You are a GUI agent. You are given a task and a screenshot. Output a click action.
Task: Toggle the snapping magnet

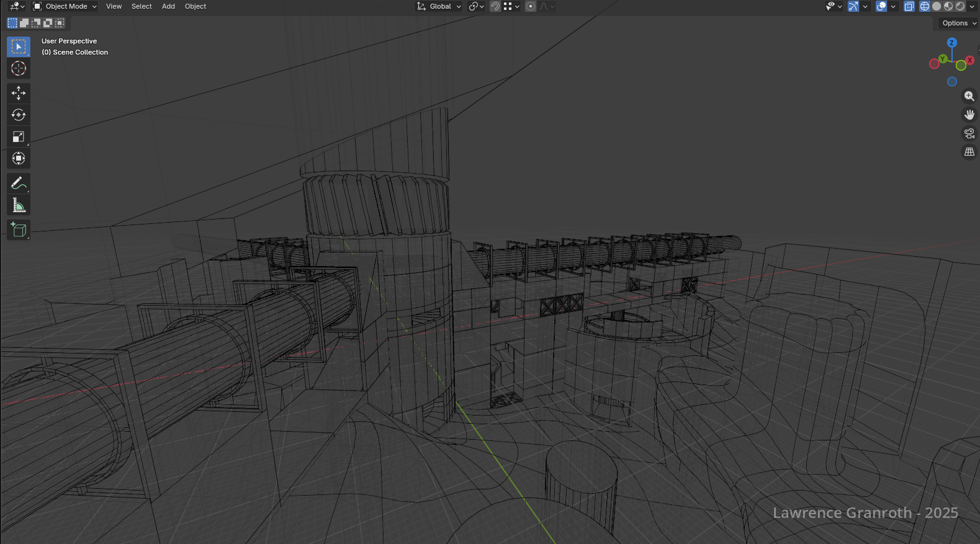point(495,6)
